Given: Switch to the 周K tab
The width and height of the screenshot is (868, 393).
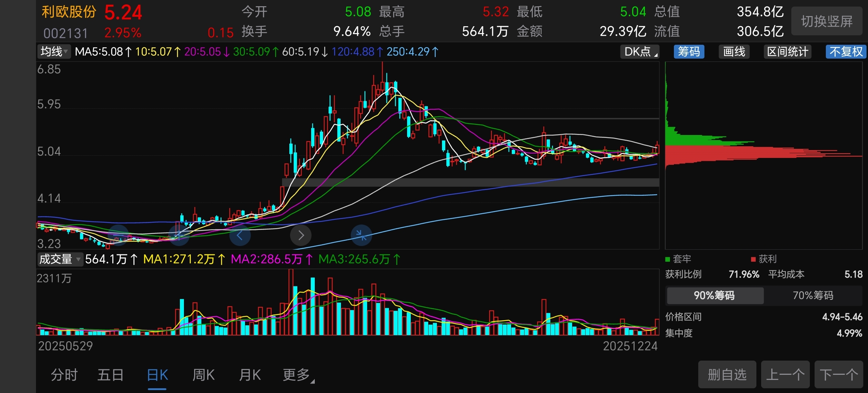Looking at the screenshot, I should (204, 375).
